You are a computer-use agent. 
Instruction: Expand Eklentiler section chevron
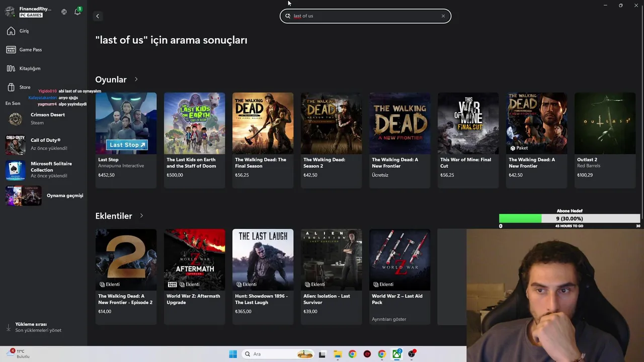[141, 216]
